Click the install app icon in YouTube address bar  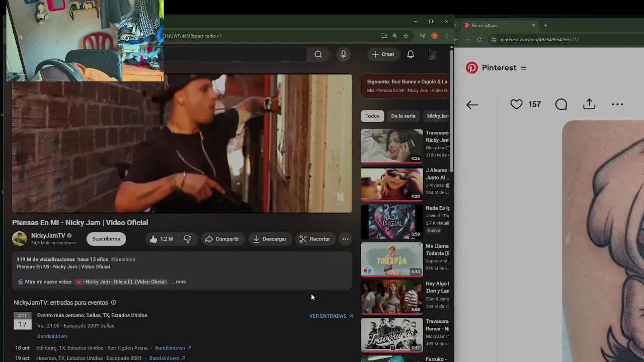(384, 36)
